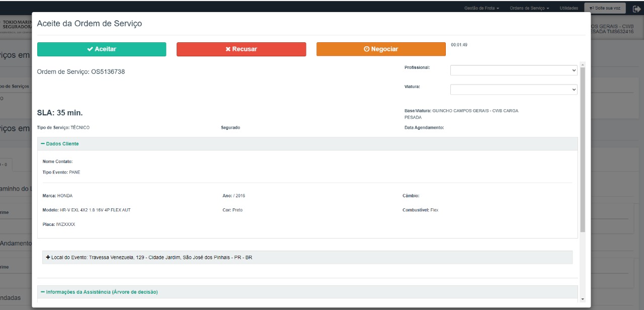Click the Nome Contato label
644x310 pixels.
pyautogui.click(x=58, y=162)
